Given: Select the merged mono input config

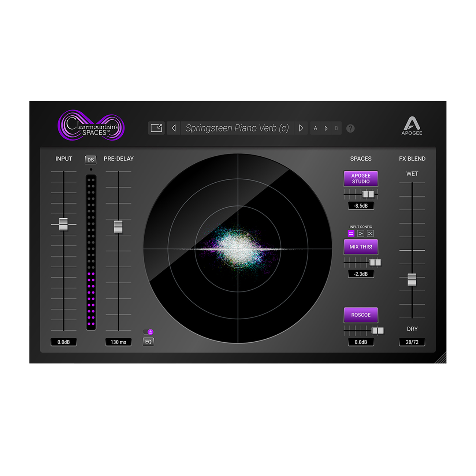Looking at the screenshot, I should pos(361,234).
